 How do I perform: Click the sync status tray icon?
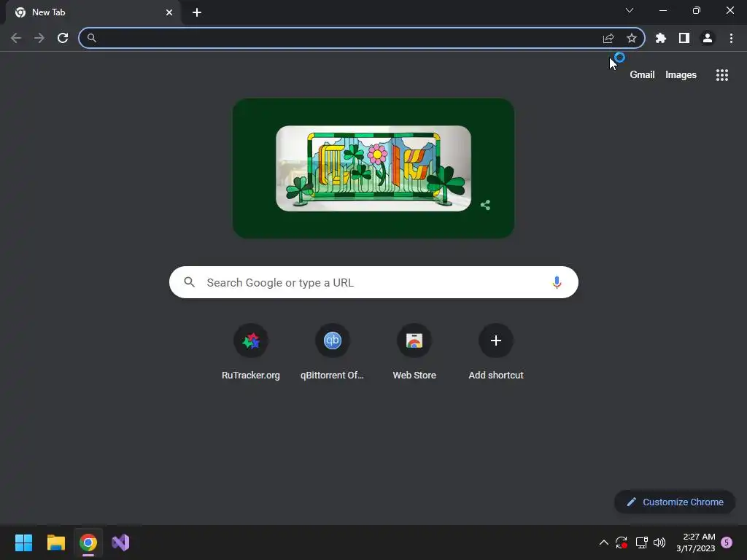tap(622, 542)
